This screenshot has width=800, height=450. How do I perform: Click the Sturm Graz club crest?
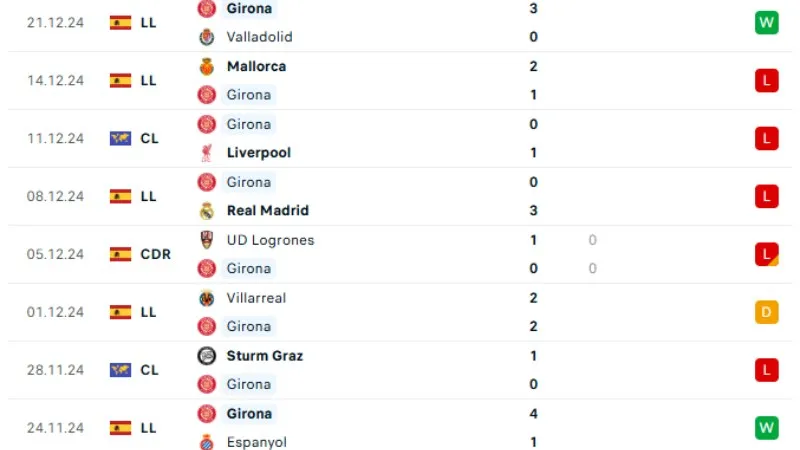(x=207, y=356)
